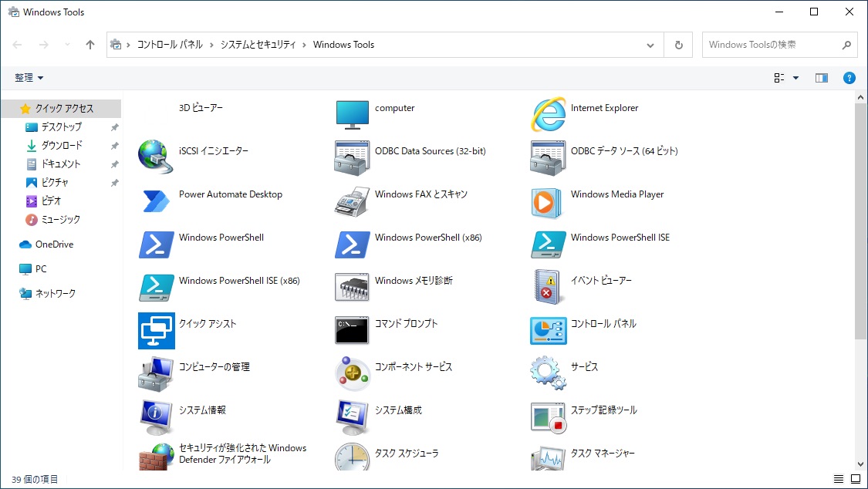Screen dimensions: 868x489
Task: Click the scrollbar down arrow
Action: 860,464
